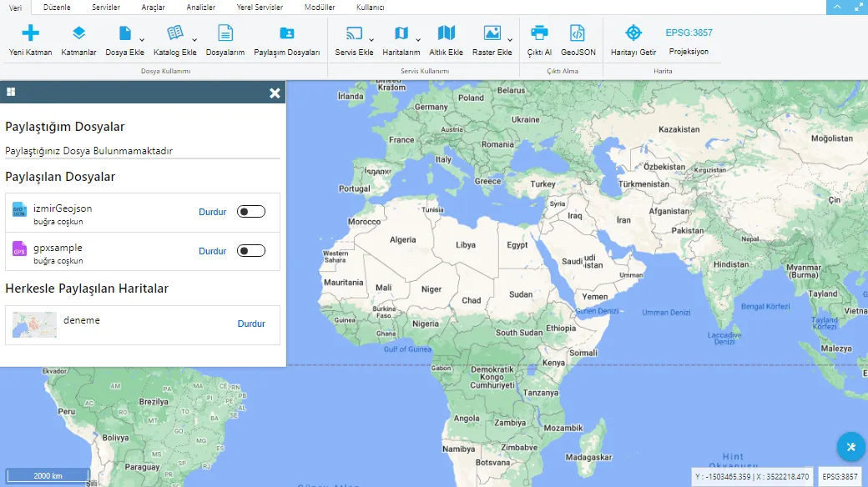The image size is (868, 487).
Task: Expand the Dosya Ekle dropdown arrow
Action: 142,40
